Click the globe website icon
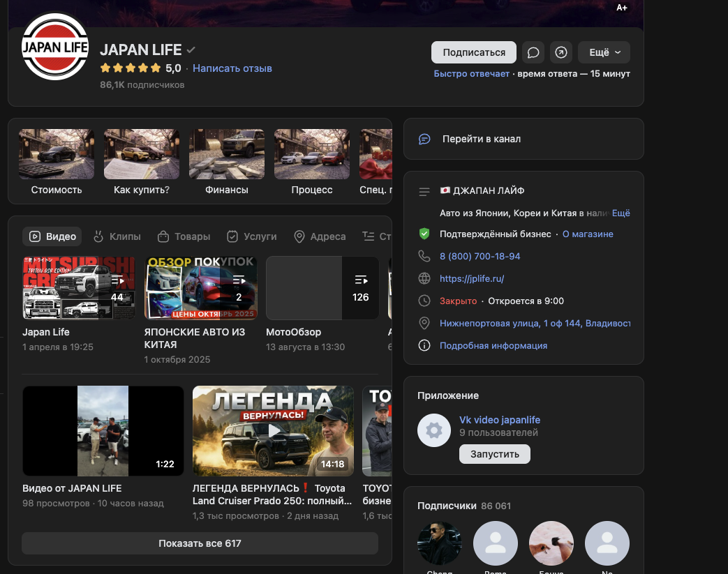This screenshot has height=574, width=728. pos(424,278)
